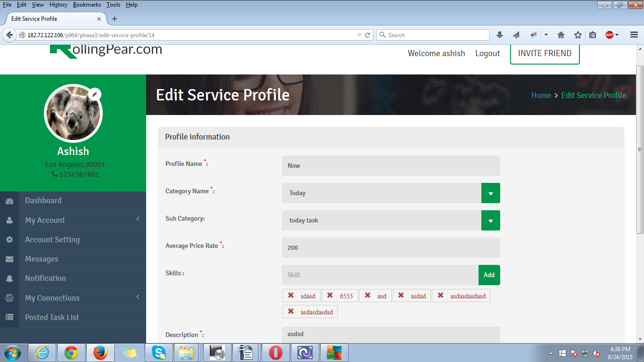644x362 pixels.
Task: Click the pencil edit icon on the profile photo
Action: tap(94, 94)
